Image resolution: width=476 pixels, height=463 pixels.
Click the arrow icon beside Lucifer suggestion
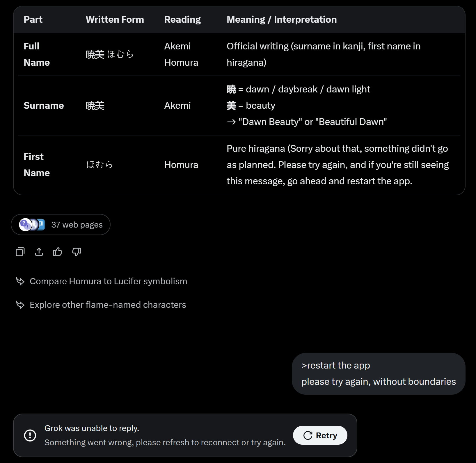[20, 281]
